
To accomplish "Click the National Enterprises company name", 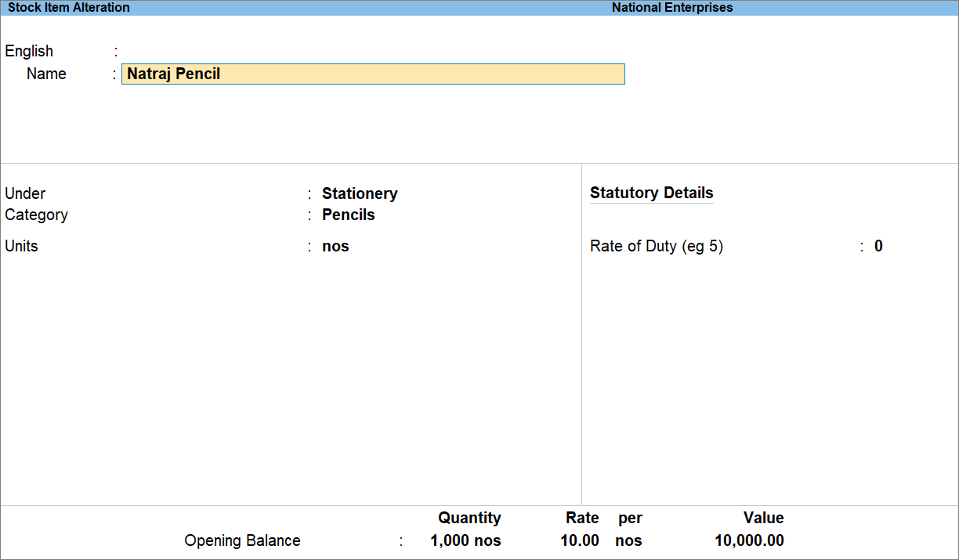I will (672, 8).
